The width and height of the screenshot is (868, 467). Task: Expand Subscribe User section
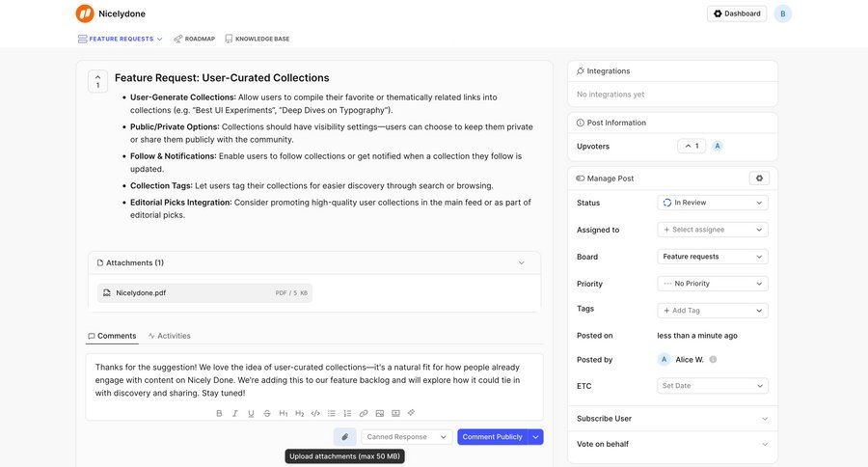[672, 419]
